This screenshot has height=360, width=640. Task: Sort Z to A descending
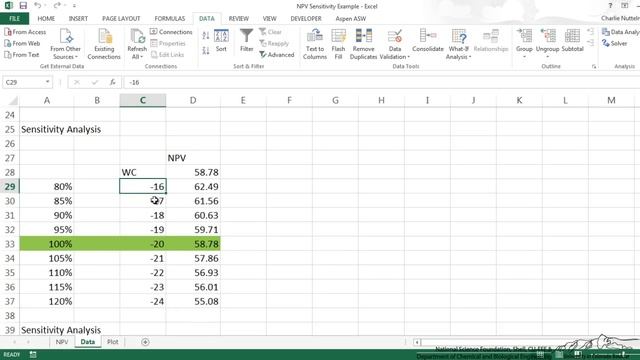(206, 51)
